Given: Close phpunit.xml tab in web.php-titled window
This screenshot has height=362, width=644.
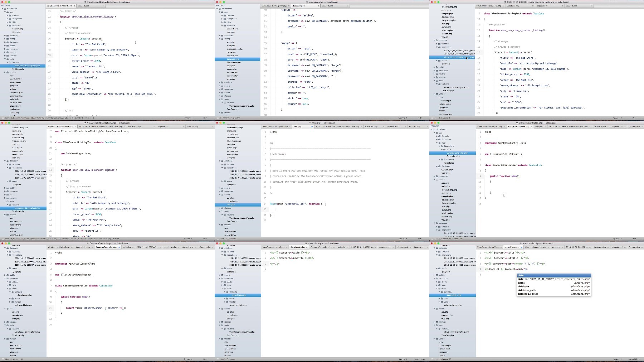Looking at the screenshot, I should [x=406, y=126].
